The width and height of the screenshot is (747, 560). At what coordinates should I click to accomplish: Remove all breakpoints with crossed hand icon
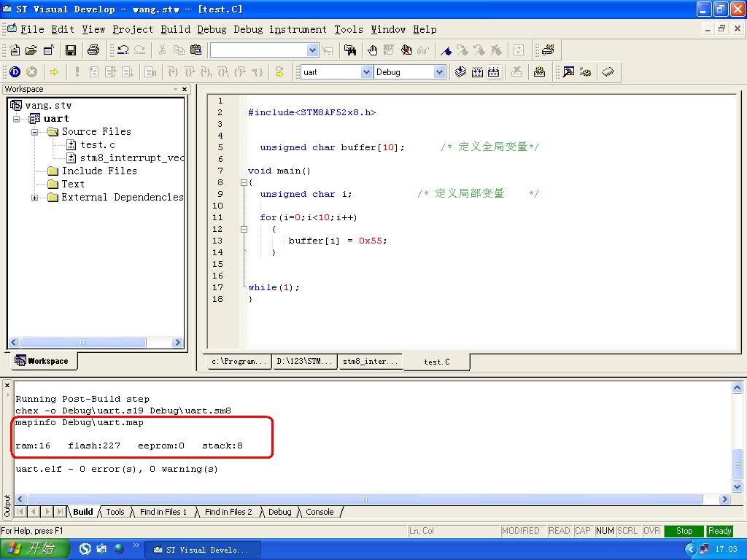(x=406, y=50)
